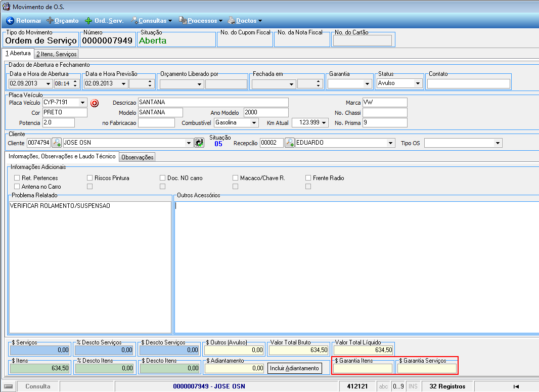Expand the Placa Veículo CYP-7191 dropdown
539x392 pixels.
(x=82, y=103)
